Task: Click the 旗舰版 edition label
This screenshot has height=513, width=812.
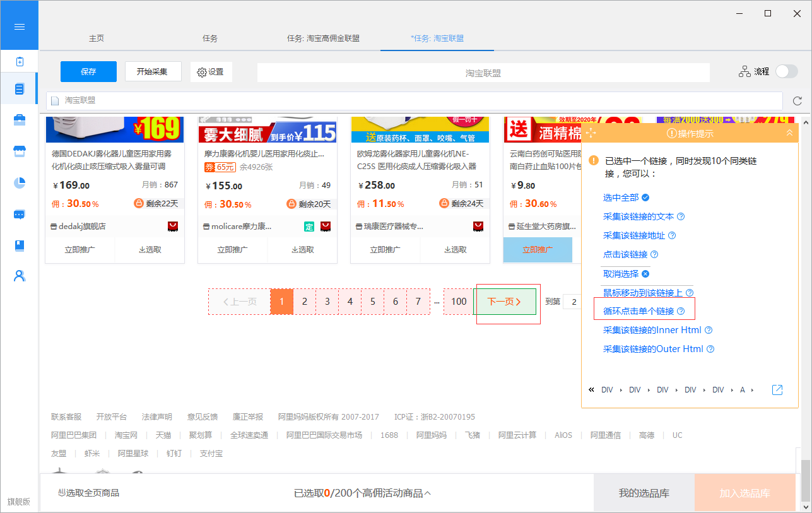Action: pos(19,502)
